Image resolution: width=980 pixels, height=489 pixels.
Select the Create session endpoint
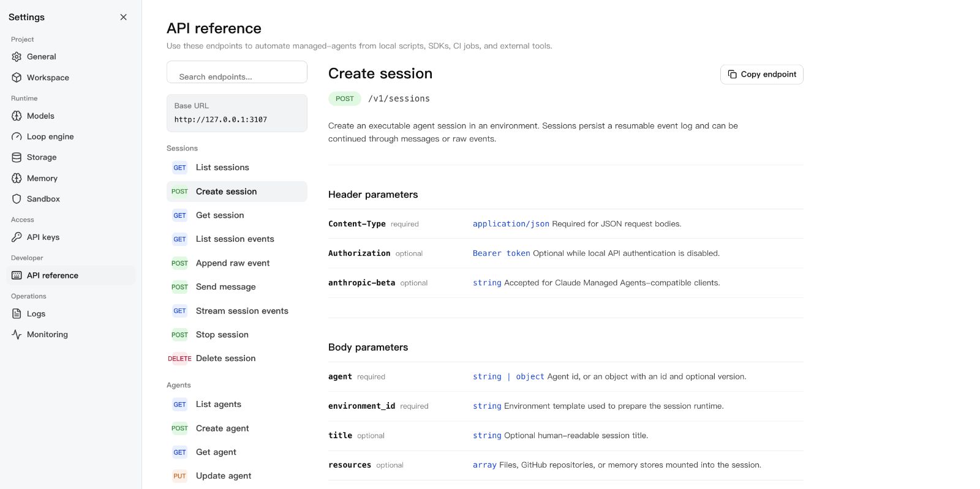pos(237,192)
